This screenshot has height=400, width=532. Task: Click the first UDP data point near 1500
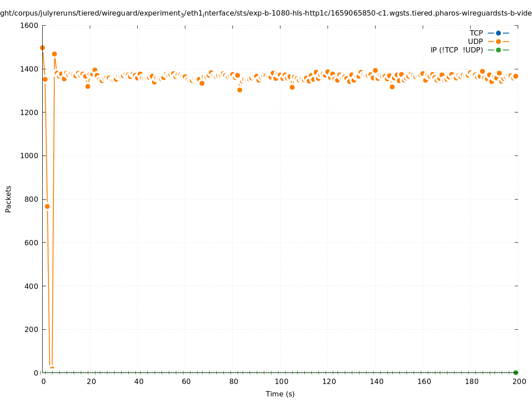pyautogui.click(x=43, y=48)
